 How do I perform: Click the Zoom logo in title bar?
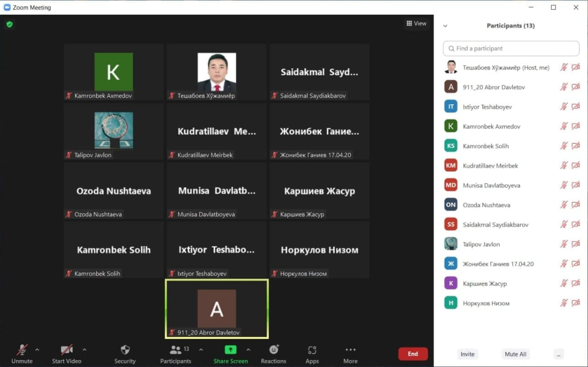[7, 7]
